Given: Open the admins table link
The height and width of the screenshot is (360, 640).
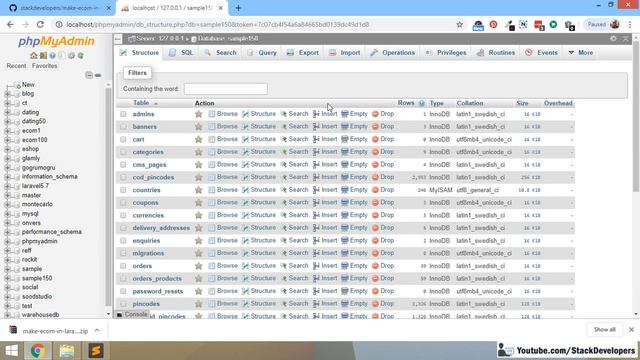Looking at the screenshot, I should pos(143,114).
